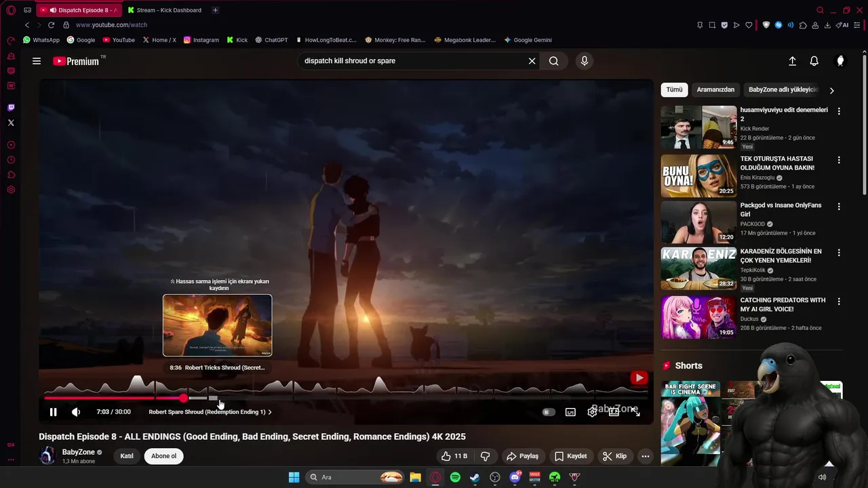The width and height of the screenshot is (868, 488).
Task: Go to the YouTube Premium home logo
Action: tap(77, 61)
